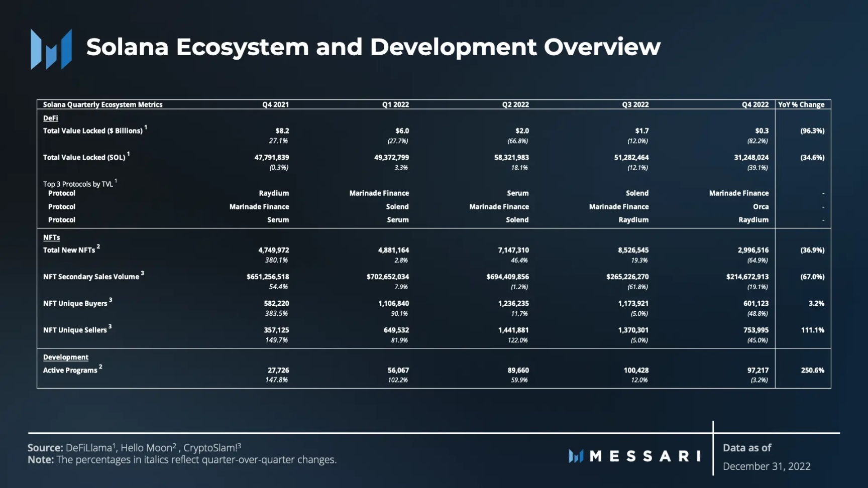Select the 601,123 unique buyers value
Viewport: 868px width, 488px height.
(756, 303)
